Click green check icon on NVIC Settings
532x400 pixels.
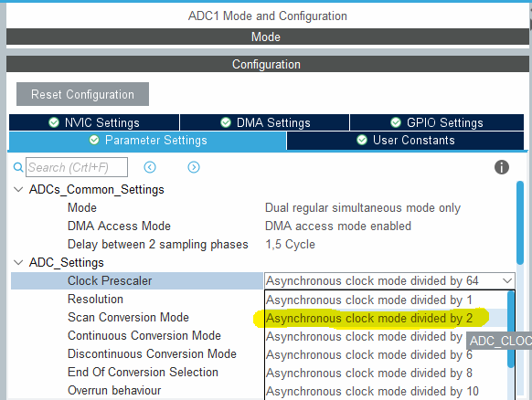click(x=54, y=122)
